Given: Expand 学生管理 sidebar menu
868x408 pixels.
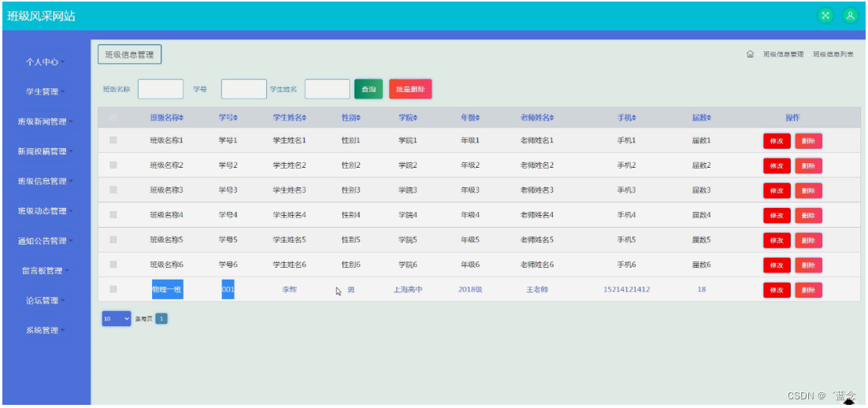Looking at the screenshot, I should (46, 92).
